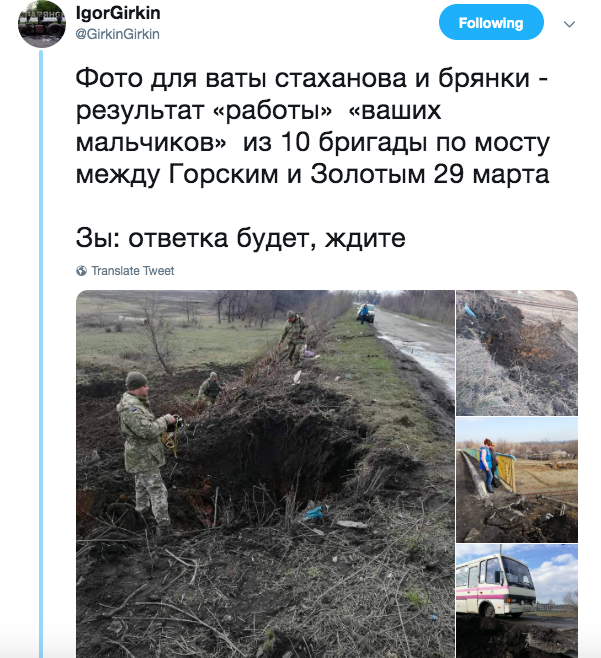Click the Following button
This screenshot has height=658, width=601.
click(x=491, y=23)
